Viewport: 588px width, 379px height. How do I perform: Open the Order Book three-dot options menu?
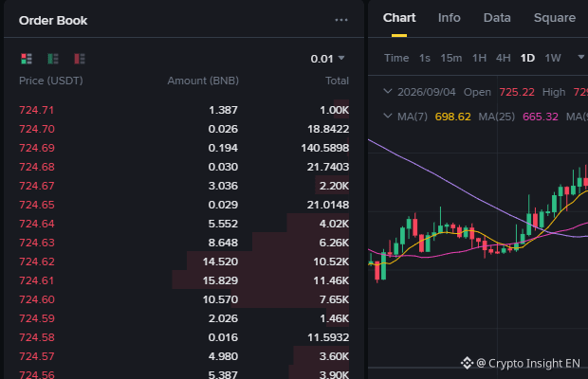point(341,20)
